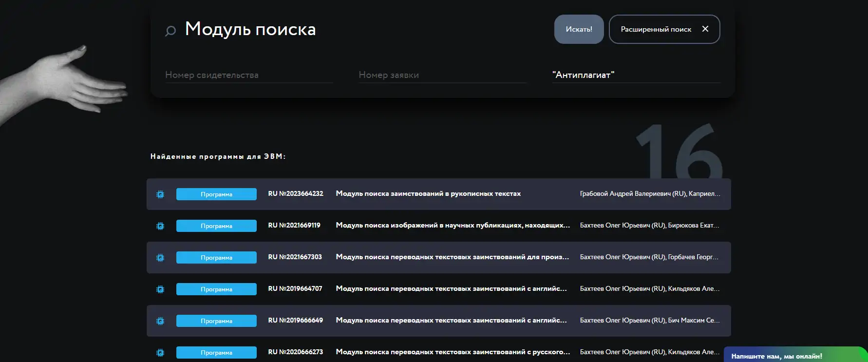868x362 pixels.
Task: Open Модуль поиска изображений в научных публикациях
Action: coord(453,226)
